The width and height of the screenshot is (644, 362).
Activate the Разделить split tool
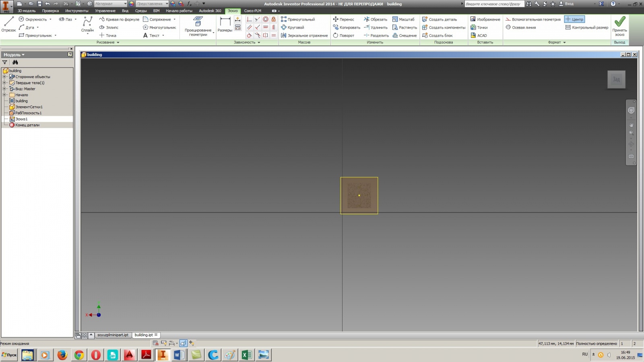tap(376, 35)
